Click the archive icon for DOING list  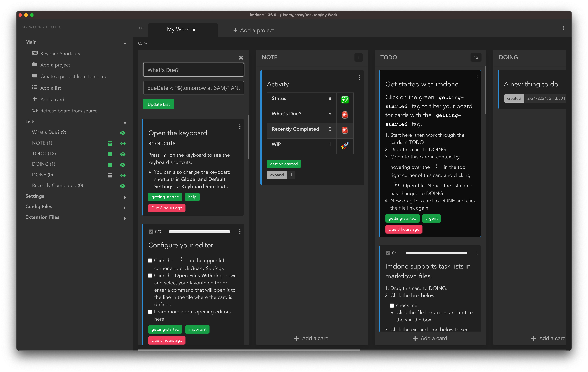point(110,165)
